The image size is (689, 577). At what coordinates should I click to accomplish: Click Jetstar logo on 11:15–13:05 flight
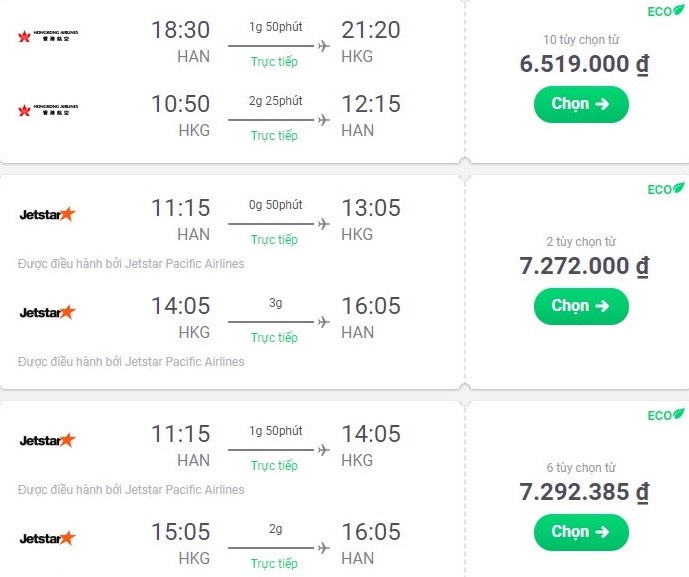tap(47, 213)
